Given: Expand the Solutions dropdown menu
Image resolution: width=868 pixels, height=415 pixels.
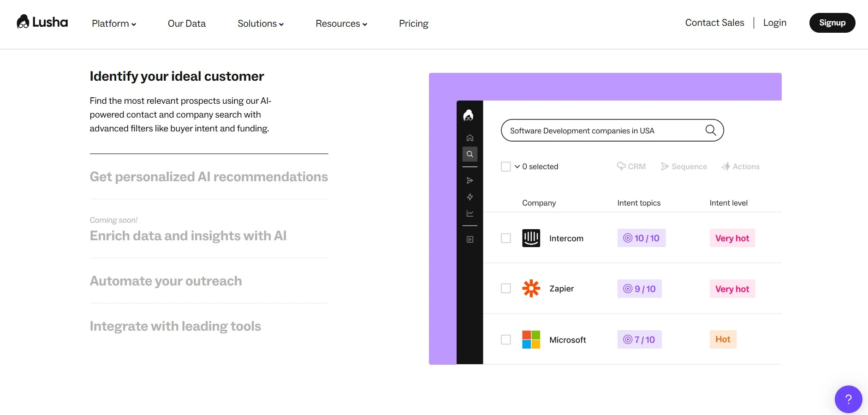Looking at the screenshot, I should 261,24.
